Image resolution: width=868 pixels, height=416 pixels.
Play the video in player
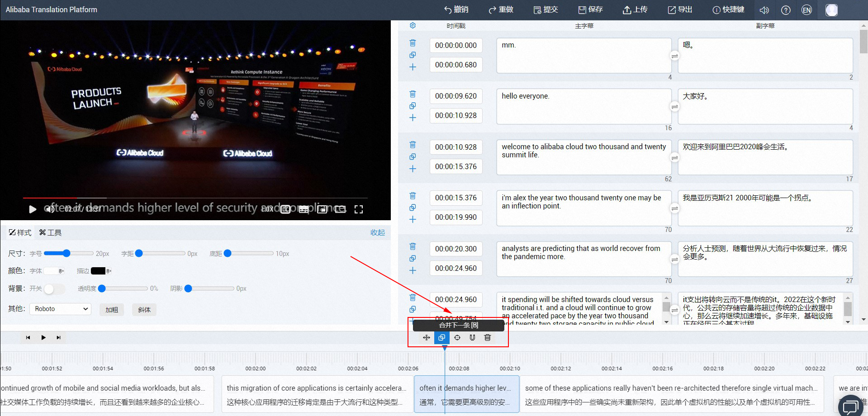(33, 209)
